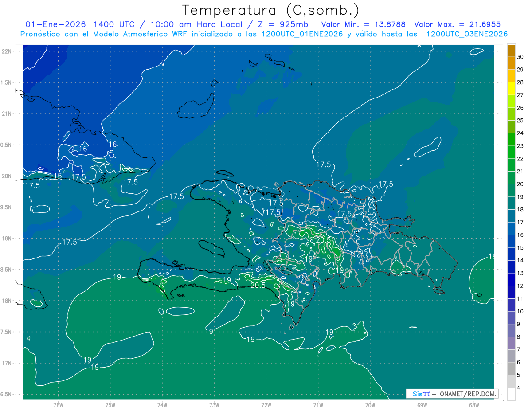Pick the white swatch below legend value 4
This screenshot has width=532, height=411.
(x=511, y=394)
